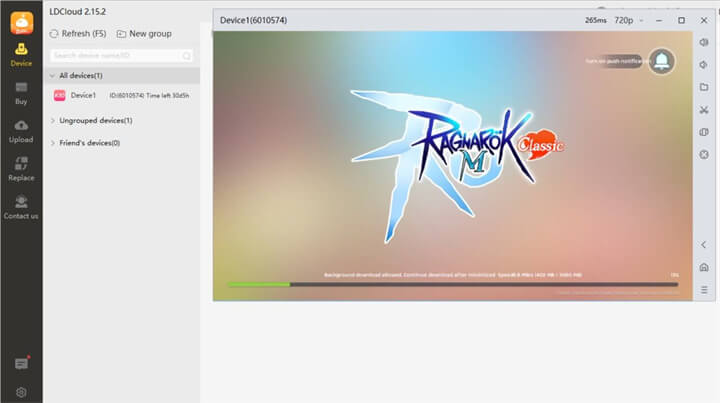The width and height of the screenshot is (720, 403).
Task: Click Android recent apps menu icon
Action: [x=704, y=290]
